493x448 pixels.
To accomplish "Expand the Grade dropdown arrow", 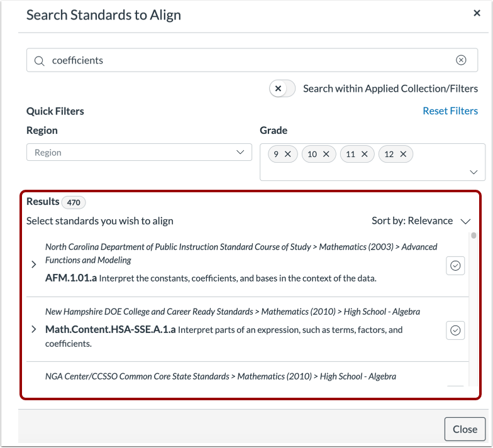I will point(474,172).
